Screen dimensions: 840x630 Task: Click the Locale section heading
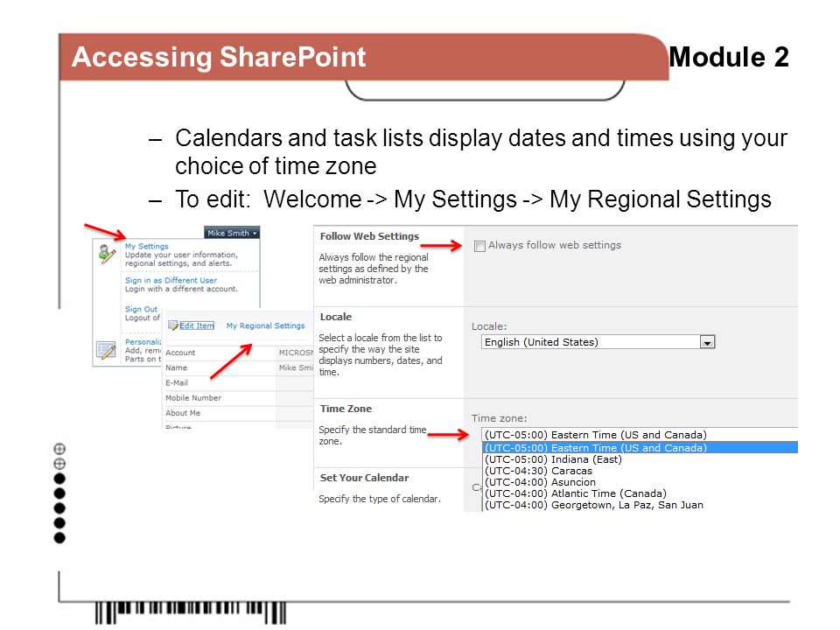pos(336,317)
